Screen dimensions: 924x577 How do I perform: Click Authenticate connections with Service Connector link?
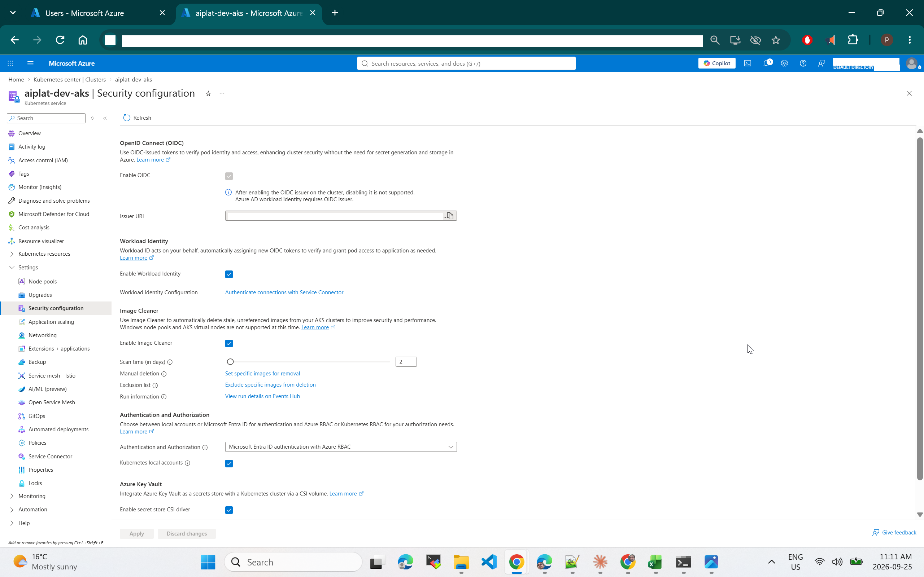(x=284, y=292)
